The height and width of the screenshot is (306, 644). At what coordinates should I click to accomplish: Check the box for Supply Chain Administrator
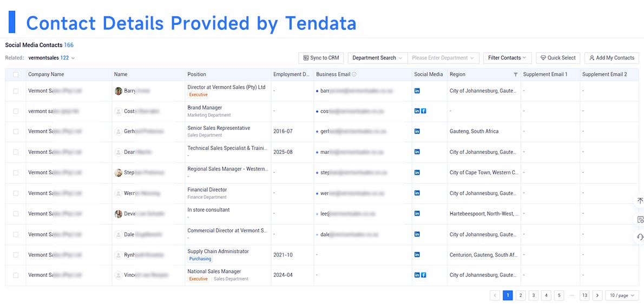pos(16,255)
